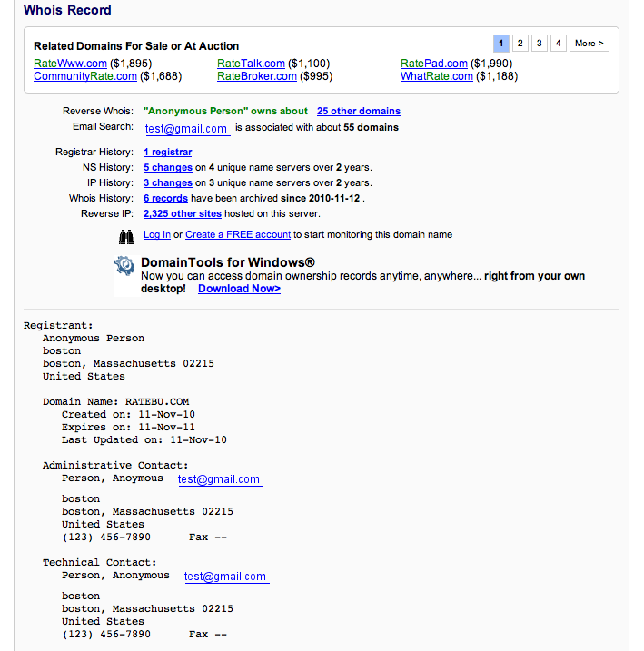
Task: Open WhatRate.com domain listing
Action: click(436, 76)
